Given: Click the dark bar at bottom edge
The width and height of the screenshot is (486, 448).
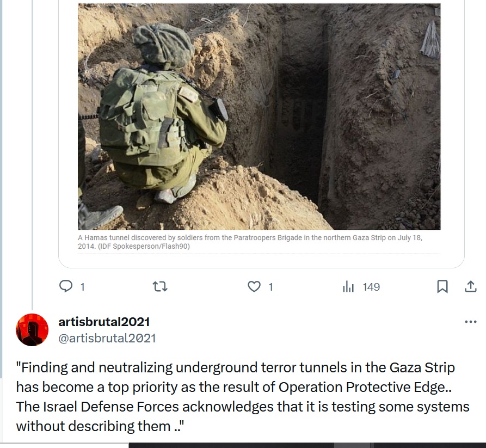Looking at the screenshot, I should (307, 445).
